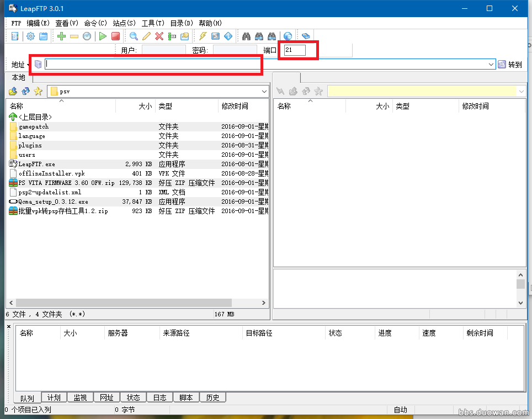532x419 pixels.
Task: Click the magnifier search icon in toolbar
Action: click(134, 36)
